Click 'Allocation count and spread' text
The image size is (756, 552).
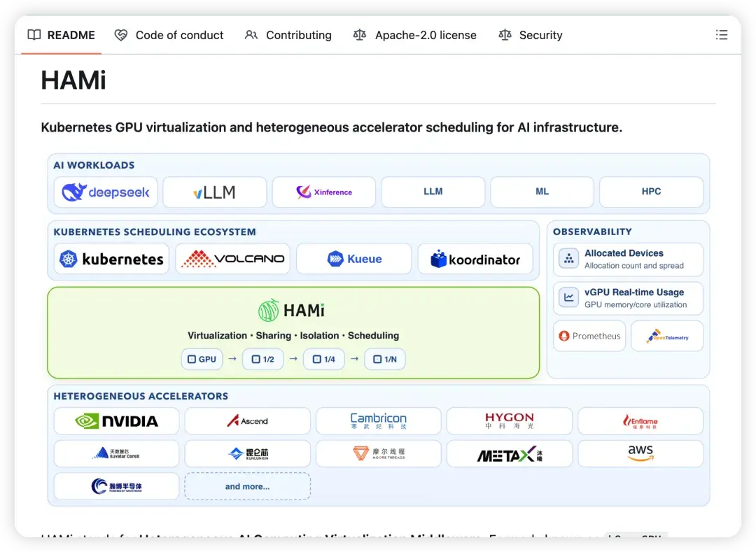click(634, 266)
